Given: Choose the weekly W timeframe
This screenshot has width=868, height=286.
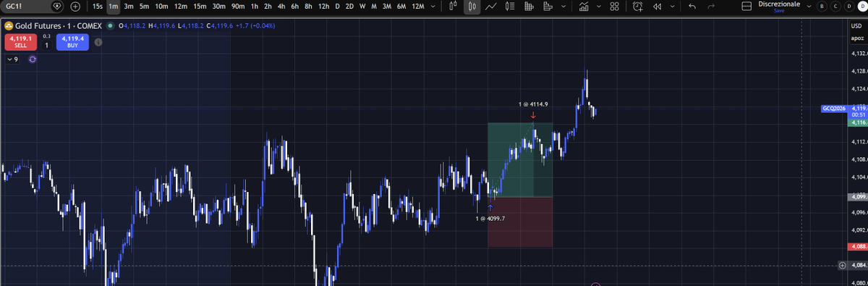Looking at the screenshot, I should [x=362, y=7].
